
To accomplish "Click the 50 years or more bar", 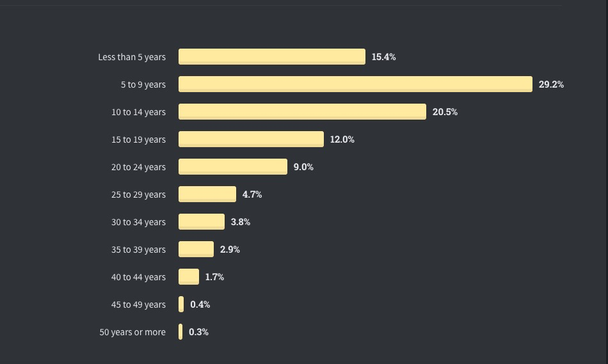I will (180, 332).
